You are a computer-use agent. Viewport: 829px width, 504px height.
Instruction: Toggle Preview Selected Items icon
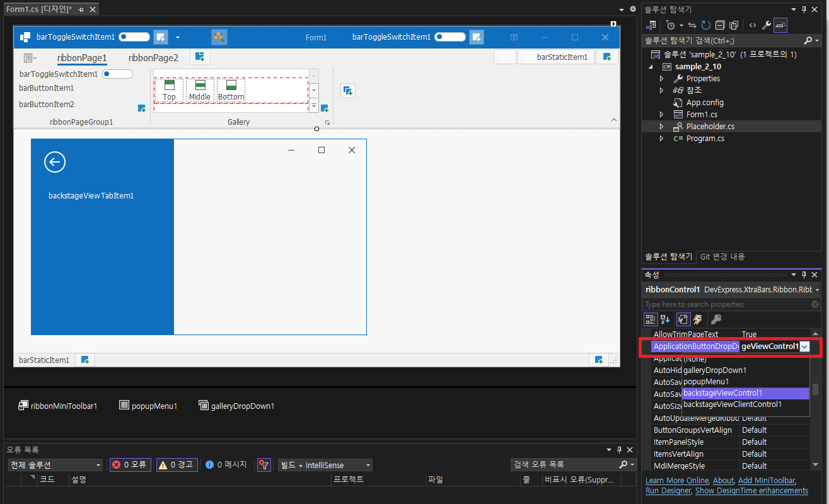(x=780, y=25)
